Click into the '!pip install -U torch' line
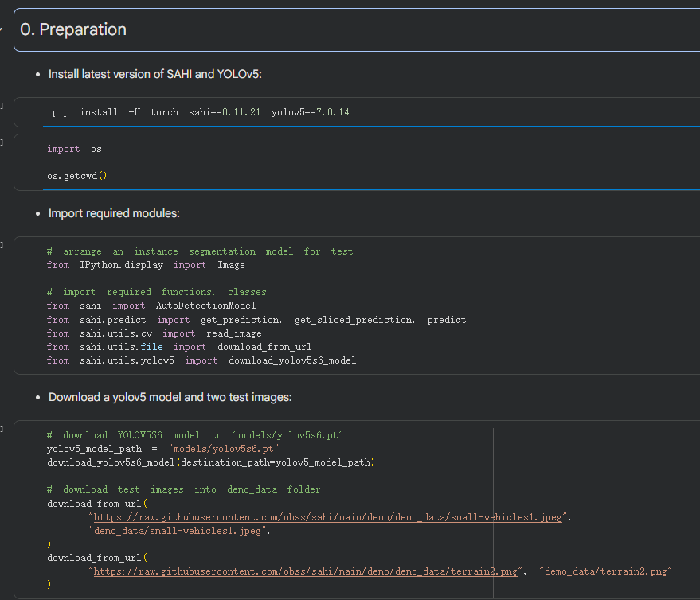700x600 pixels. [198, 112]
